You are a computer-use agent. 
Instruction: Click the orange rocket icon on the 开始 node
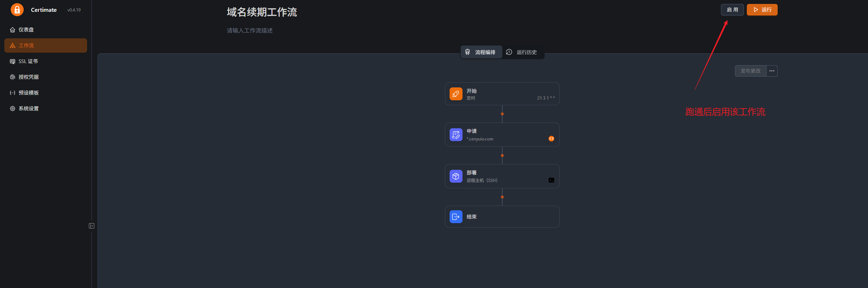[x=456, y=94]
